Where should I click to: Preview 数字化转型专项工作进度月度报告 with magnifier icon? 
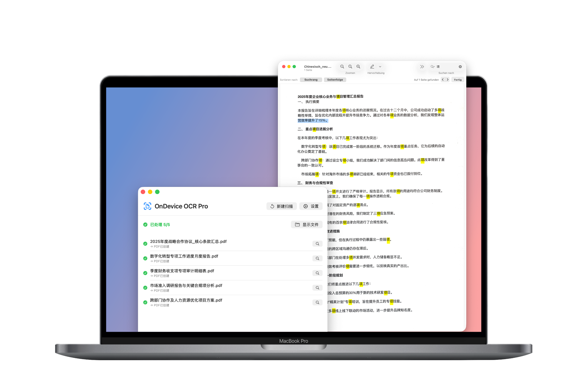click(x=317, y=258)
